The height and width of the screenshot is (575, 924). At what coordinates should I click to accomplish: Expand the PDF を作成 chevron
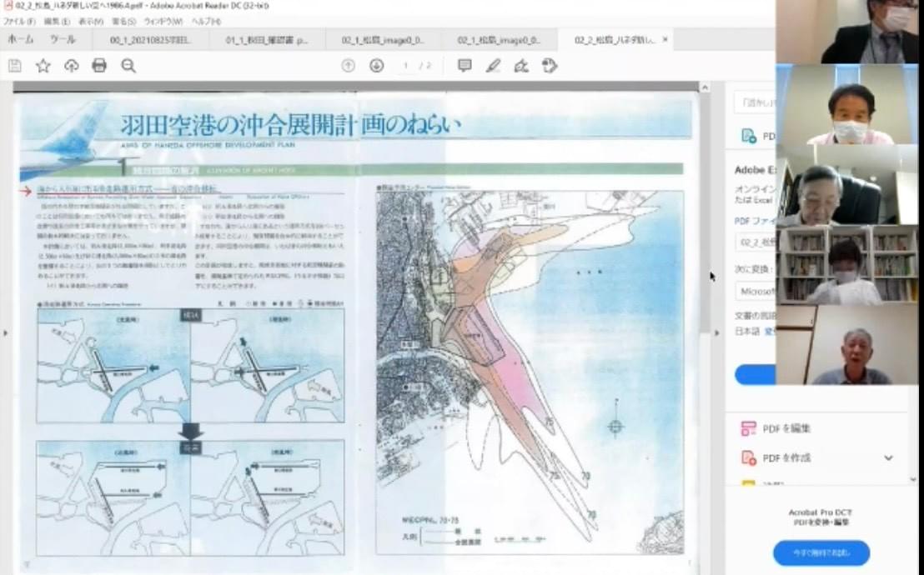(x=888, y=457)
